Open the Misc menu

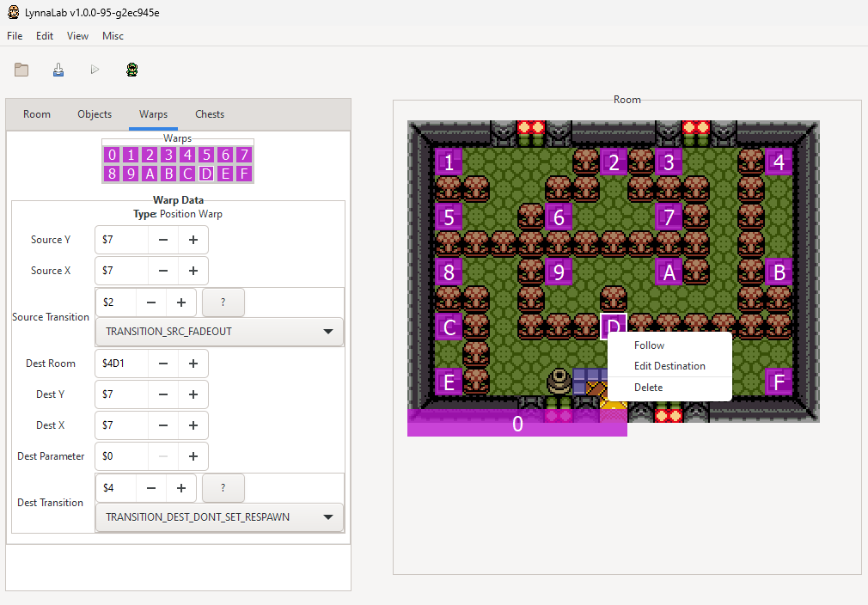(x=113, y=36)
